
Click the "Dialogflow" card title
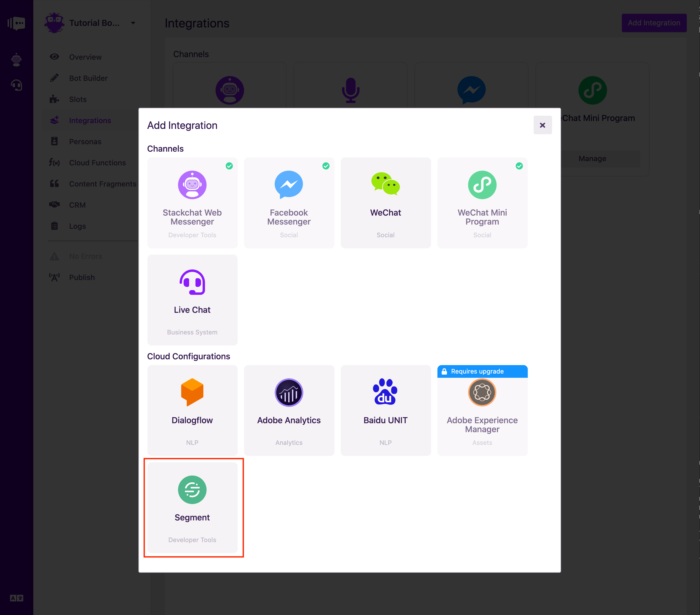pos(192,420)
